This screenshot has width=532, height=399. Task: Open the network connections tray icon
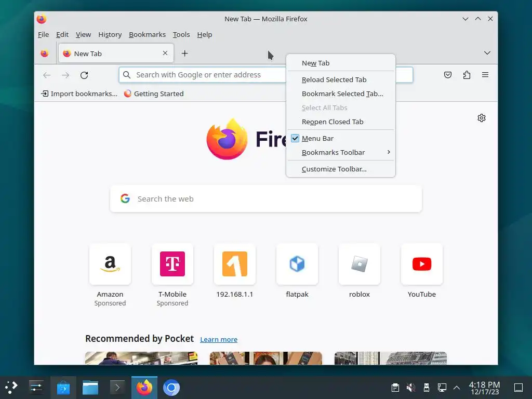442,388
